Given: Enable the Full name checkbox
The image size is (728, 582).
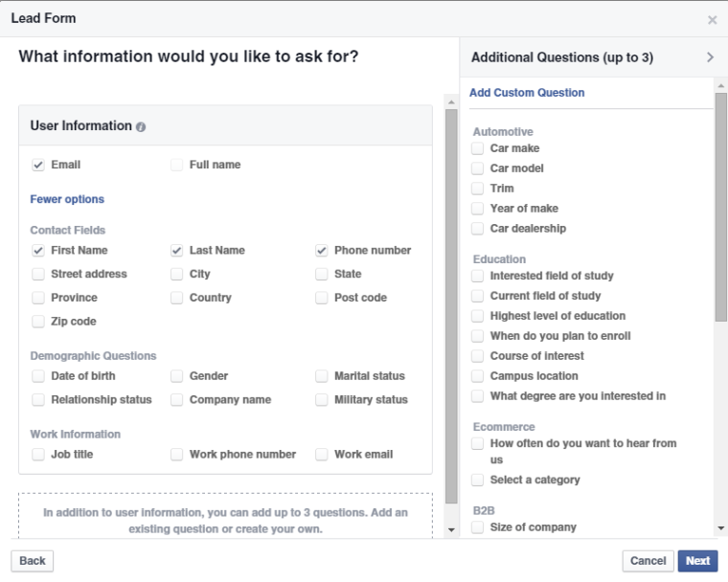Looking at the screenshot, I should (x=176, y=165).
